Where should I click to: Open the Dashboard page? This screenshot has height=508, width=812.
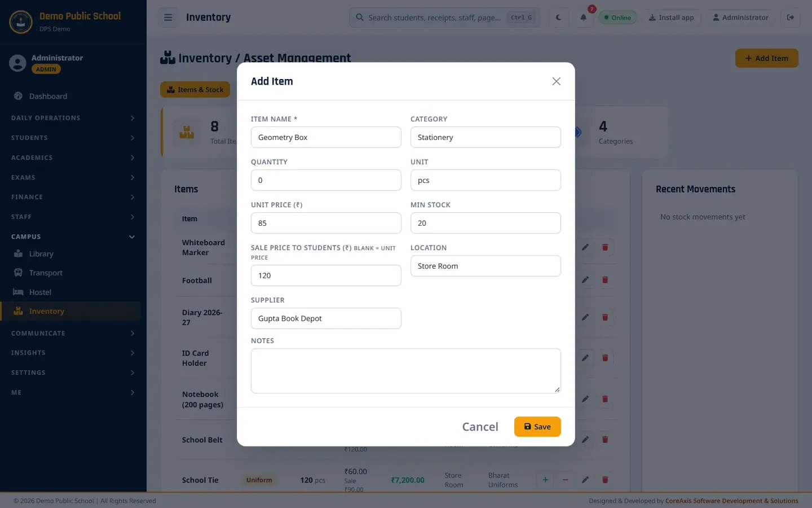click(x=70, y=97)
